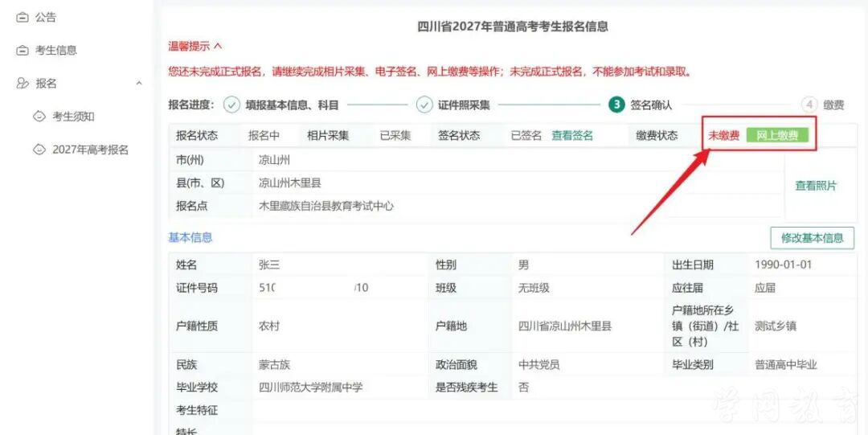Click the red 未缴费 status text

[x=723, y=136]
